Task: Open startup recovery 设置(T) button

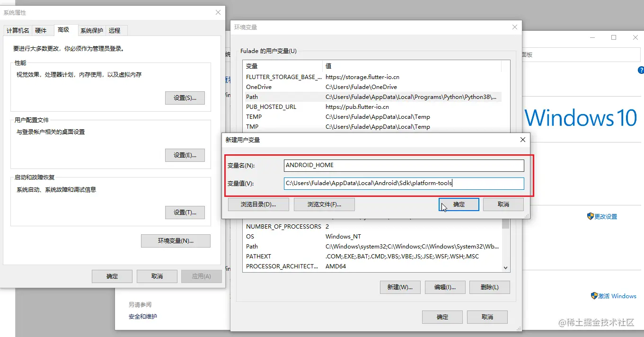Action: coord(185,213)
